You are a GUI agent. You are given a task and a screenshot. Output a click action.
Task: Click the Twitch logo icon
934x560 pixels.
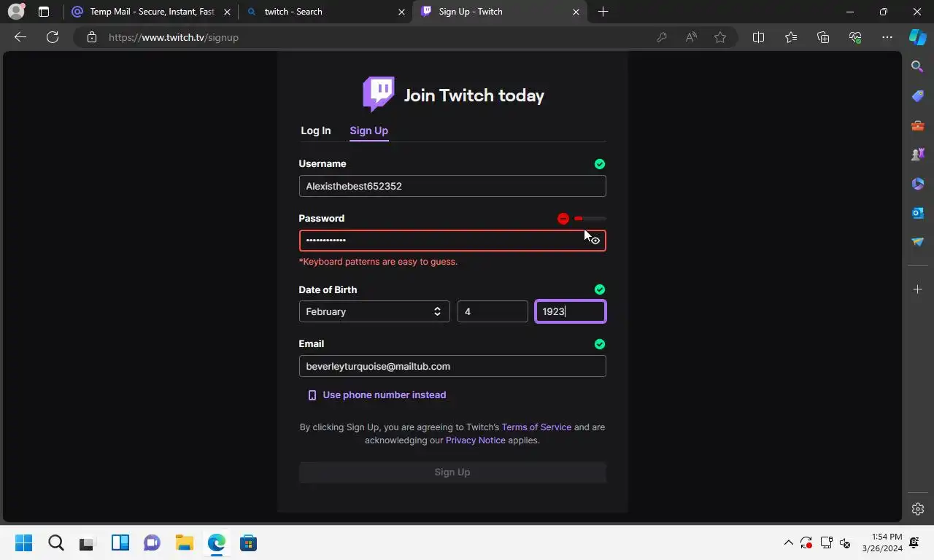(379, 95)
